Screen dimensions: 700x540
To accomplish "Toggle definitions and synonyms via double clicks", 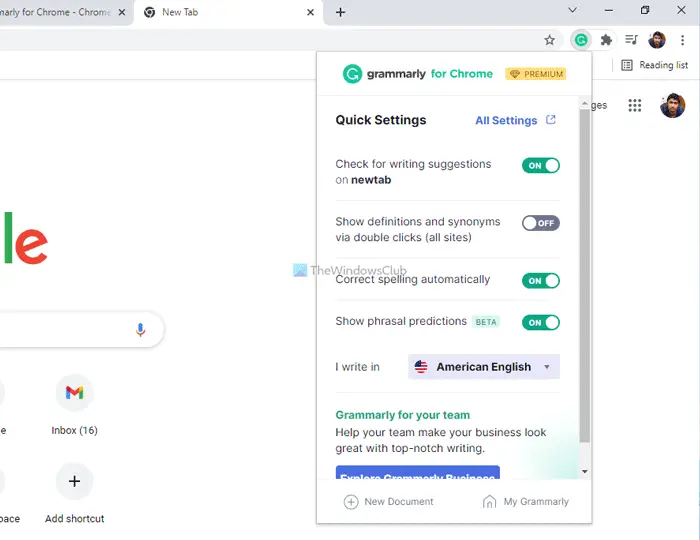I will (x=541, y=223).
